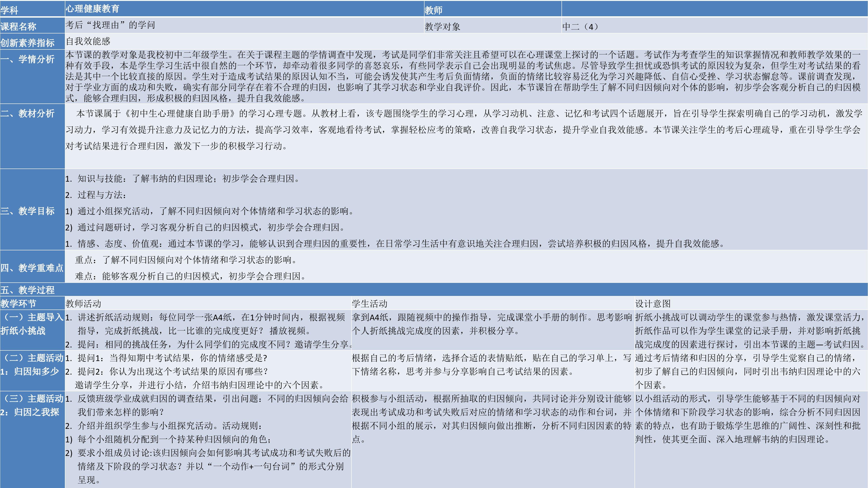Image resolution: width=868 pixels, height=488 pixels.
Task: Click the 教师 label cell
Action: (x=433, y=10)
